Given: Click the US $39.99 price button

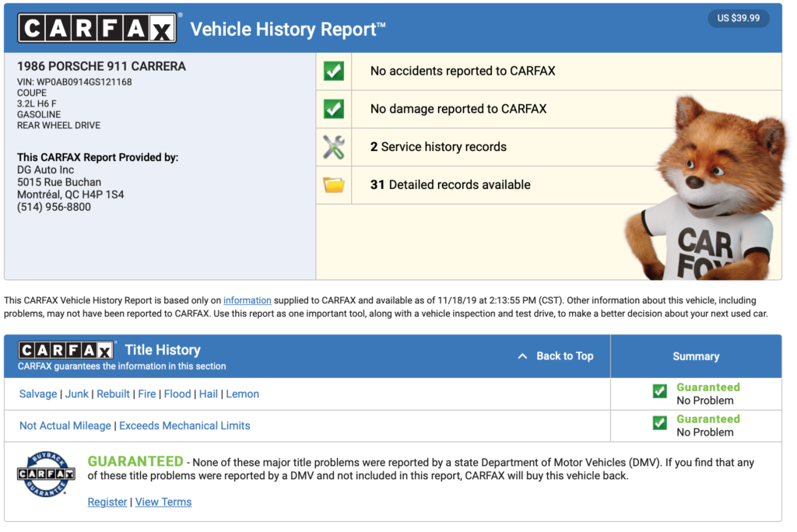Looking at the screenshot, I should 738,18.
